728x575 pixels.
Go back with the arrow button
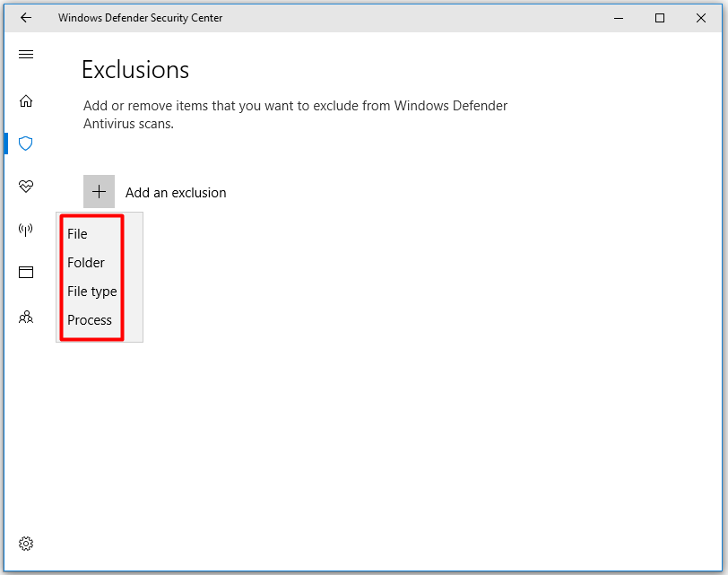coord(26,18)
